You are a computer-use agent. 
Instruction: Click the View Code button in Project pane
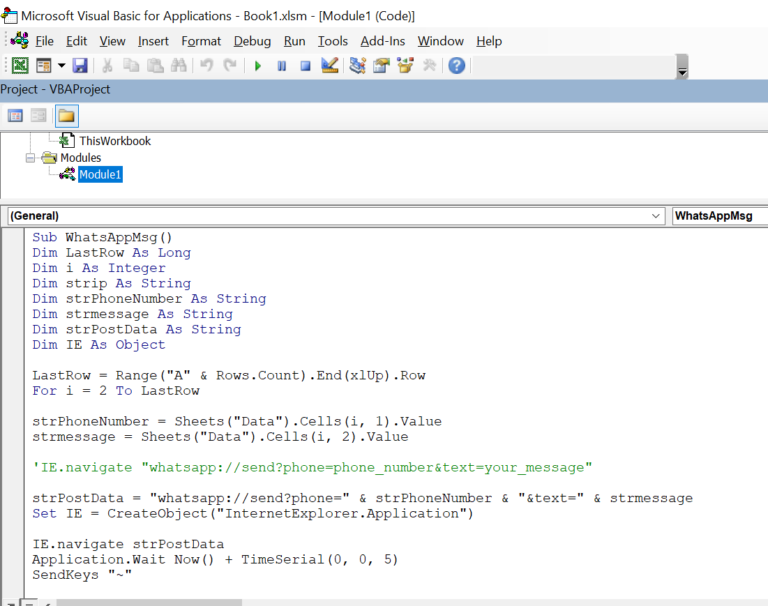pos(15,116)
